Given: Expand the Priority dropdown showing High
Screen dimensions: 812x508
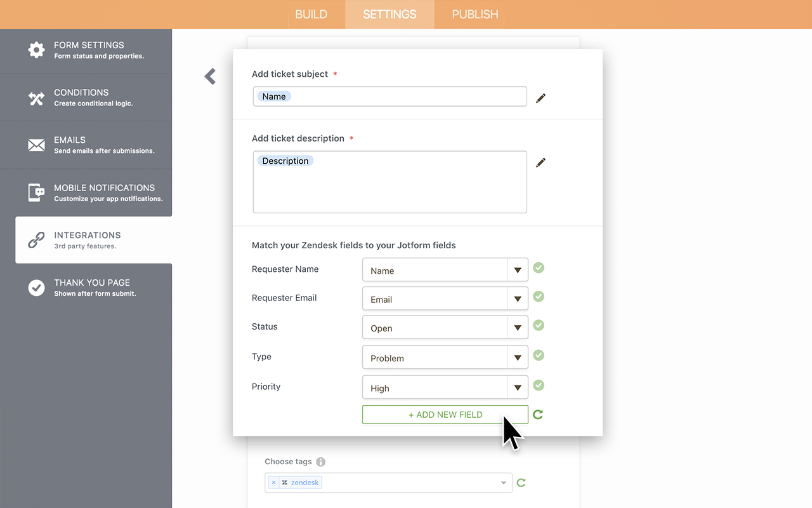Looking at the screenshot, I should [517, 387].
